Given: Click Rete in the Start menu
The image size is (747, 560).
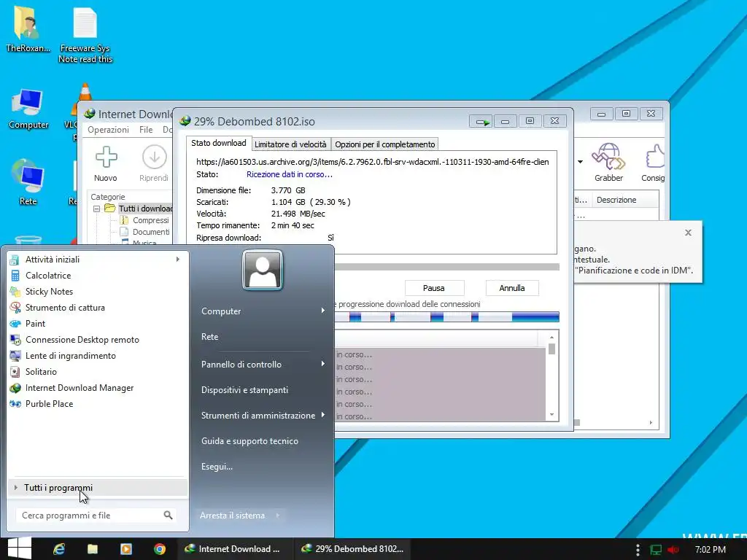Looking at the screenshot, I should pos(209,337).
